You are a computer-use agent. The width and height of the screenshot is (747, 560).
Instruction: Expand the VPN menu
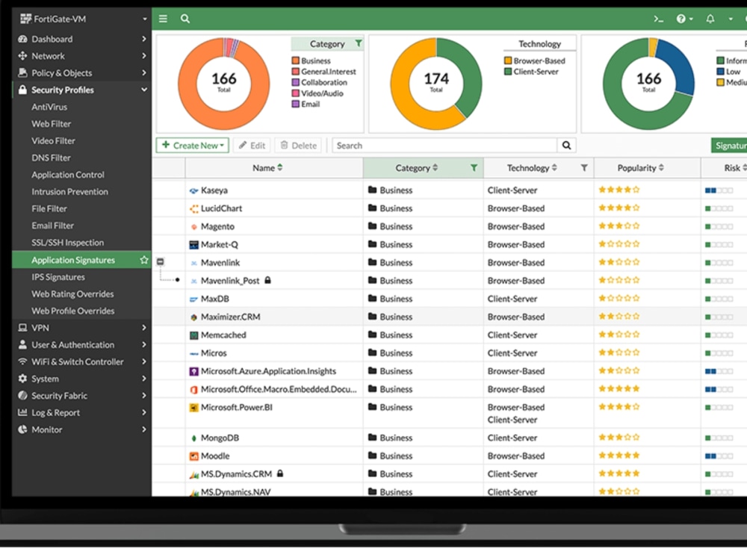pyautogui.click(x=82, y=328)
